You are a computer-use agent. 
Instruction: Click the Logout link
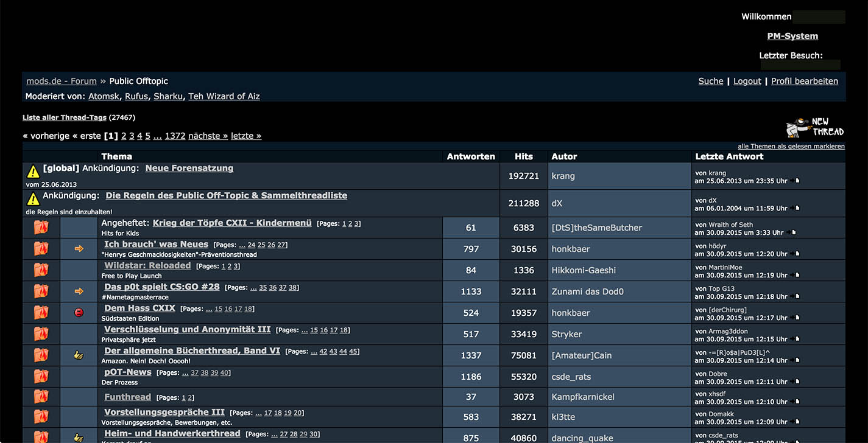click(x=747, y=81)
